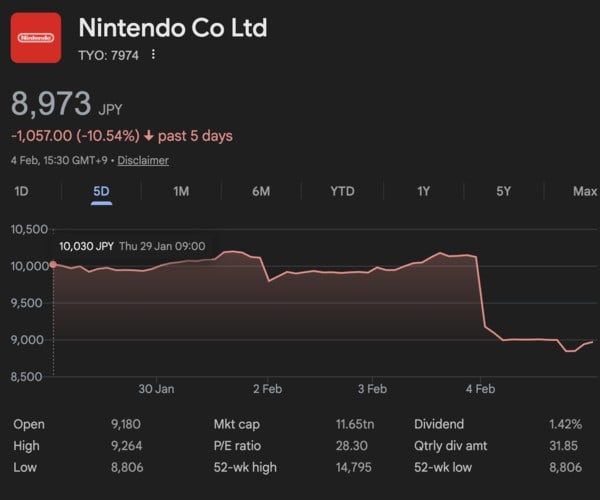
Task: Click the 4 Feb date label
Action: [480, 388]
